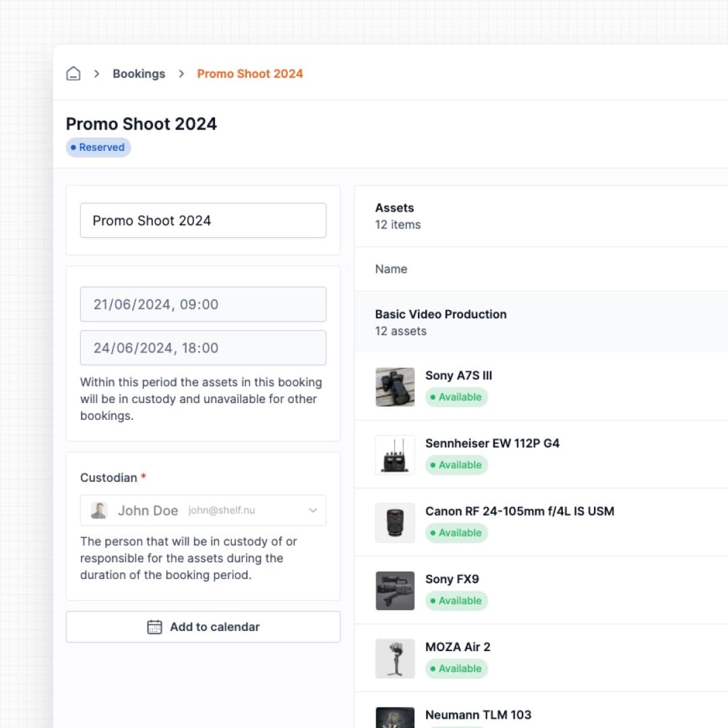Viewport: 728px width, 728px height.
Task: Click the end date field 24/06/2024
Action: pos(203,348)
